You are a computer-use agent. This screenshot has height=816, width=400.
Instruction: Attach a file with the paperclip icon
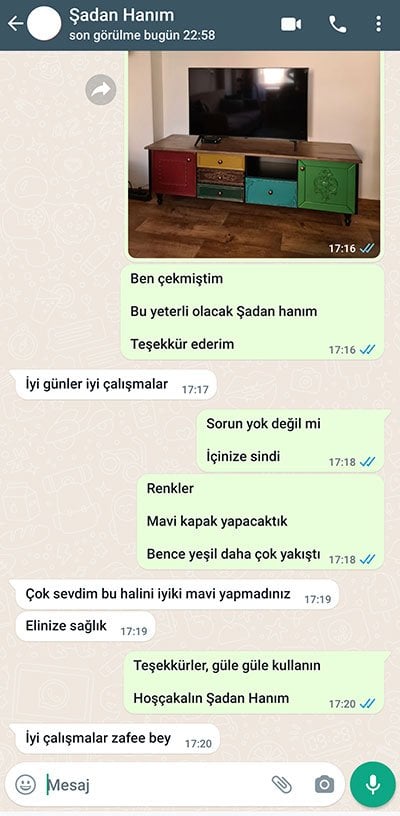280,784
